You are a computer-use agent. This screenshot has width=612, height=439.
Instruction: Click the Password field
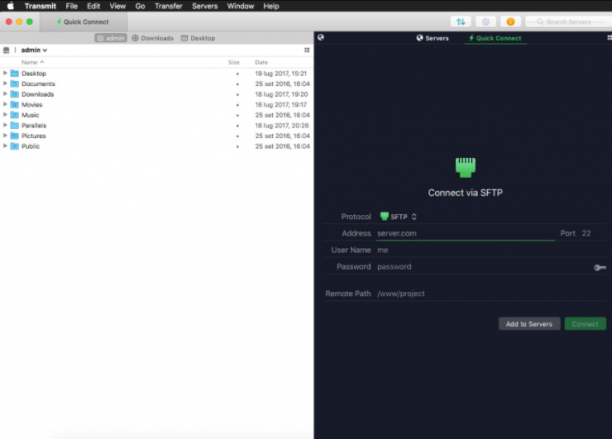coord(483,267)
